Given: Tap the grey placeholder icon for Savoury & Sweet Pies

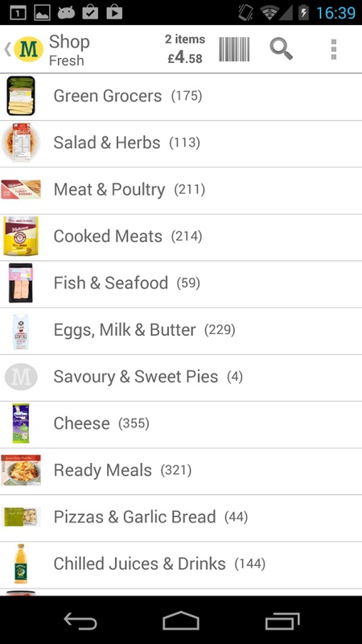Looking at the screenshot, I should [x=21, y=377].
